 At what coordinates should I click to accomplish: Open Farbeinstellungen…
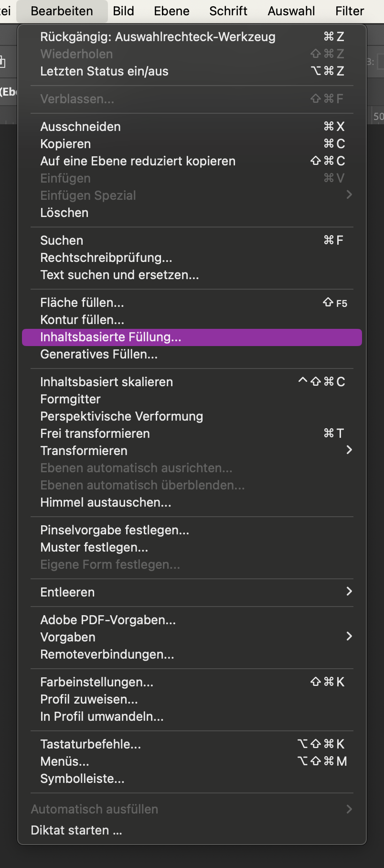pos(97,682)
